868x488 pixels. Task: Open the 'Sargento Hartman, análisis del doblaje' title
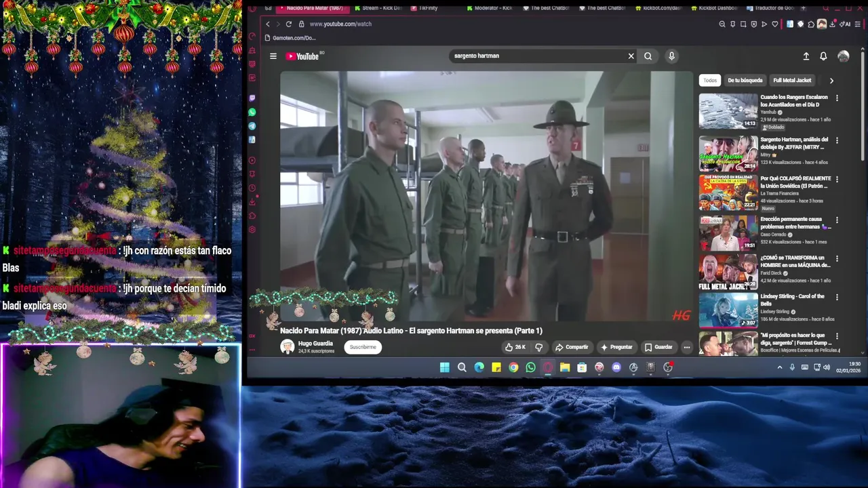pos(794,143)
